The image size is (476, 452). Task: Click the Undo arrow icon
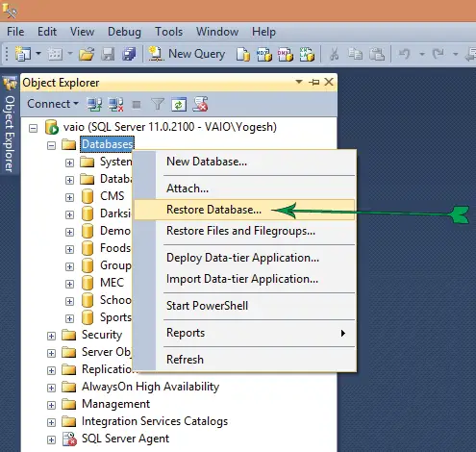pyautogui.click(x=405, y=54)
